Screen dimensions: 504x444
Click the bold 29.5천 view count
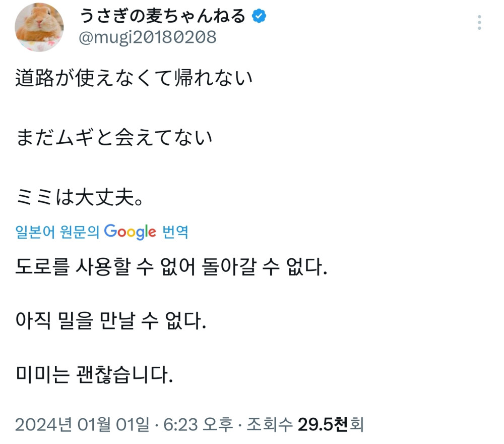pos(323,424)
